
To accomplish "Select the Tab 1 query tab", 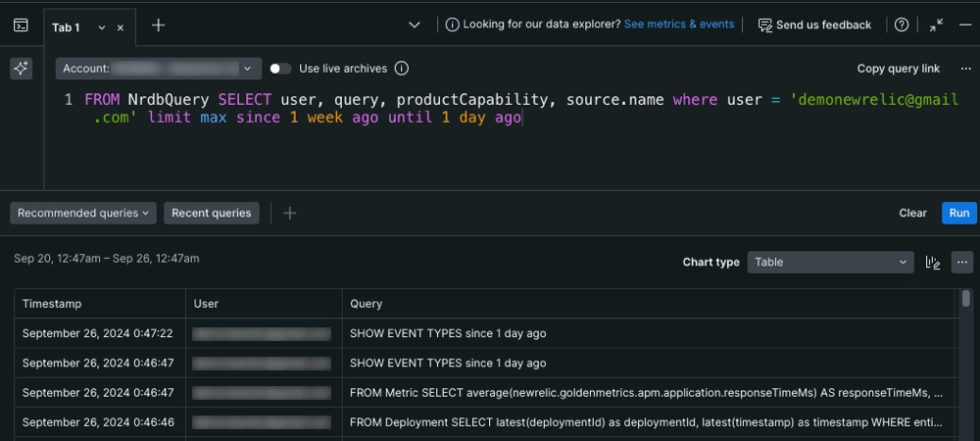I will tap(67, 27).
